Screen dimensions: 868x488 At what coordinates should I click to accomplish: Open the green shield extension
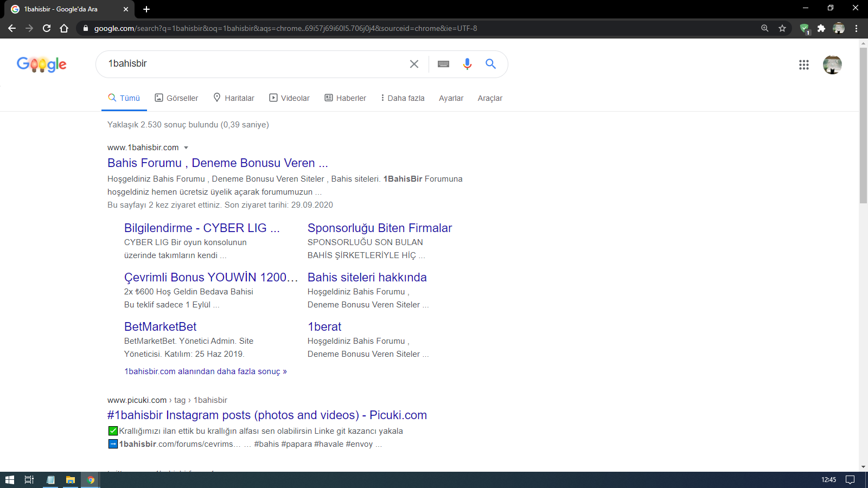(x=805, y=28)
